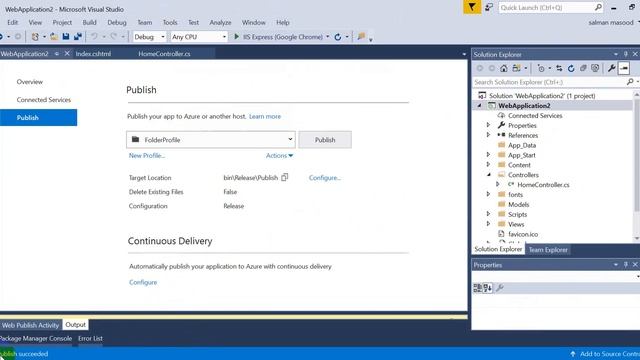The width and height of the screenshot is (640, 360).
Task: Open the Analyze menu
Action: click(220, 22)
